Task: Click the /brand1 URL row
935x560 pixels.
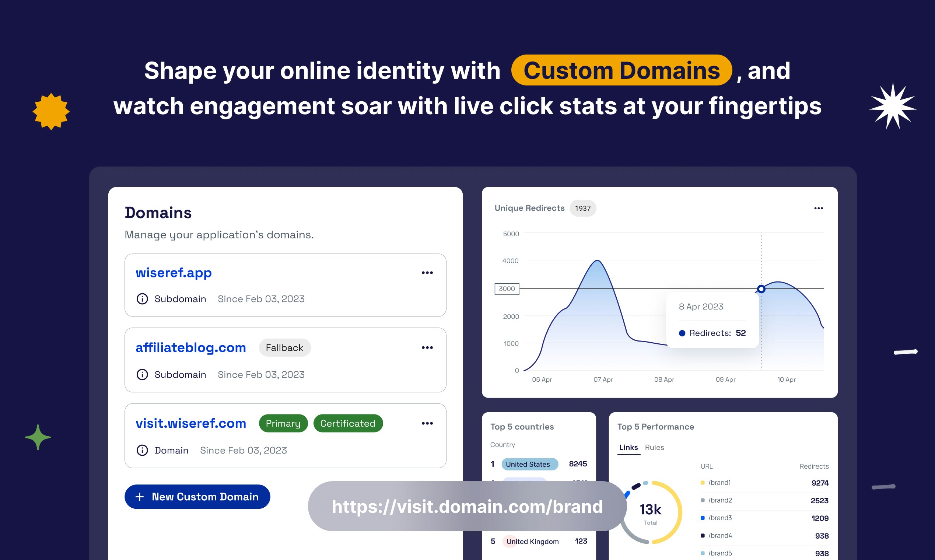Action: click(x=764, y=483)
